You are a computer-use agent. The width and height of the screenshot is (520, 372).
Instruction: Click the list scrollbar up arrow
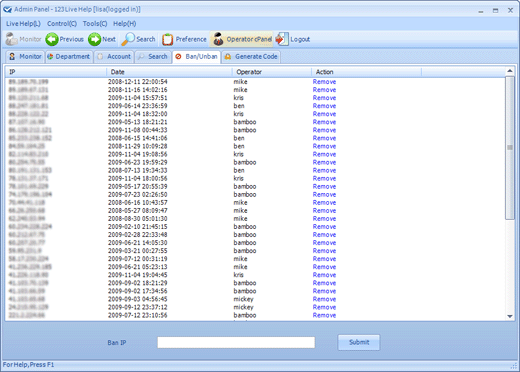(x=510, y=71)
